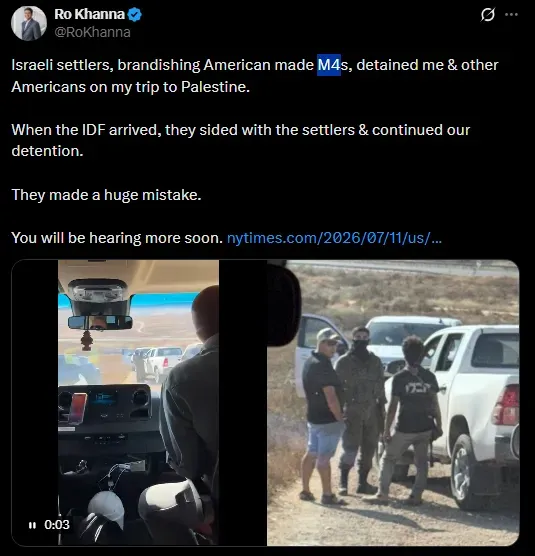This screenshot has width=535, height=556.
Task: Open the nytimes.com article link
Action: click(334, 238)
